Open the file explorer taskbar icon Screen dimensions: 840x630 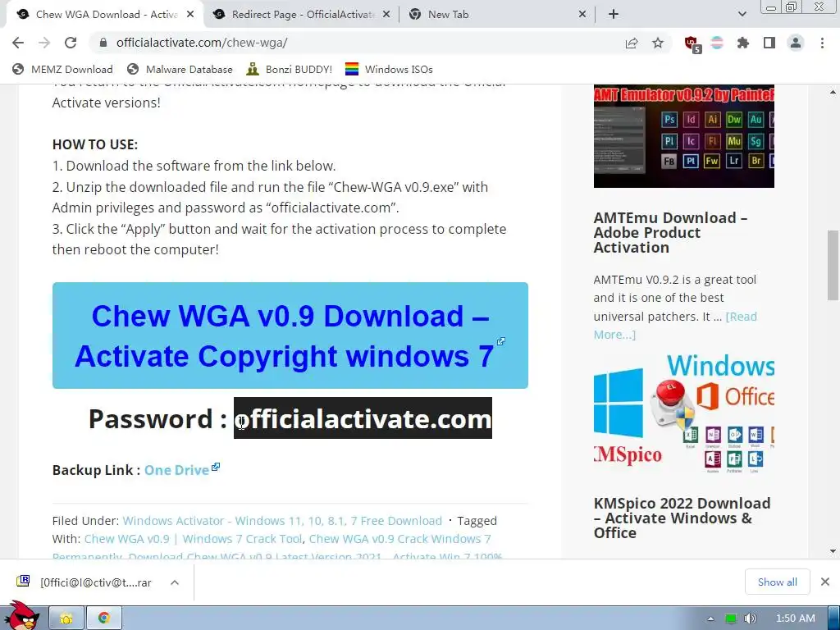[x=66, y=619]
